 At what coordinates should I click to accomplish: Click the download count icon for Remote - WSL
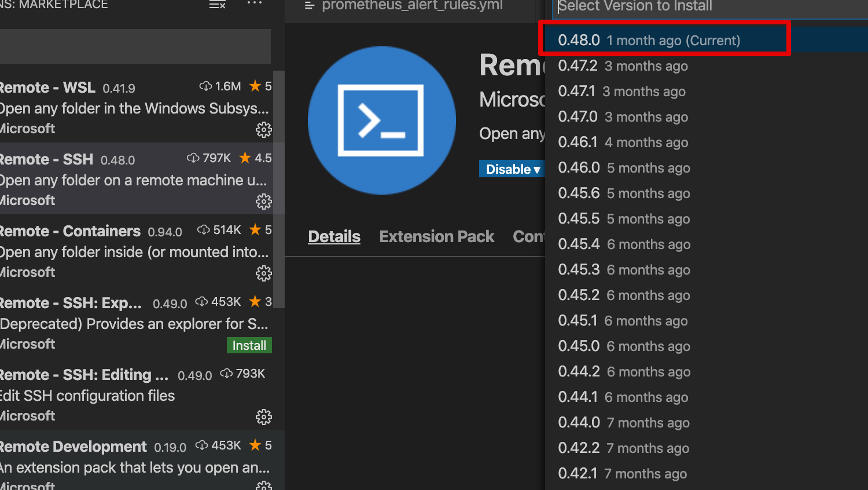(205, 86)
